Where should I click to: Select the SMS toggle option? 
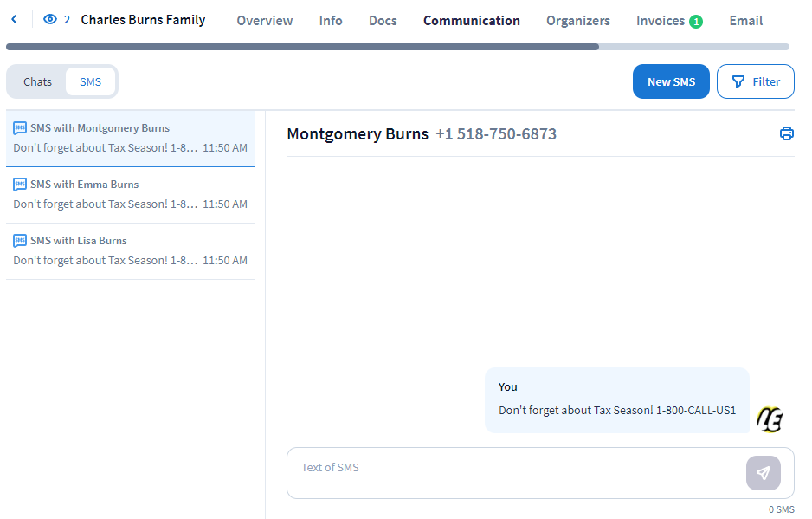coord(90,81)
